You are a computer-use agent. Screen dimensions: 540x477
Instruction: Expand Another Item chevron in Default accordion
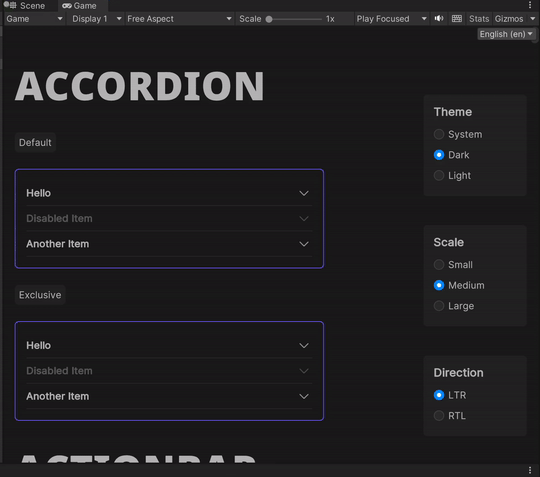(x=304, y=244)
